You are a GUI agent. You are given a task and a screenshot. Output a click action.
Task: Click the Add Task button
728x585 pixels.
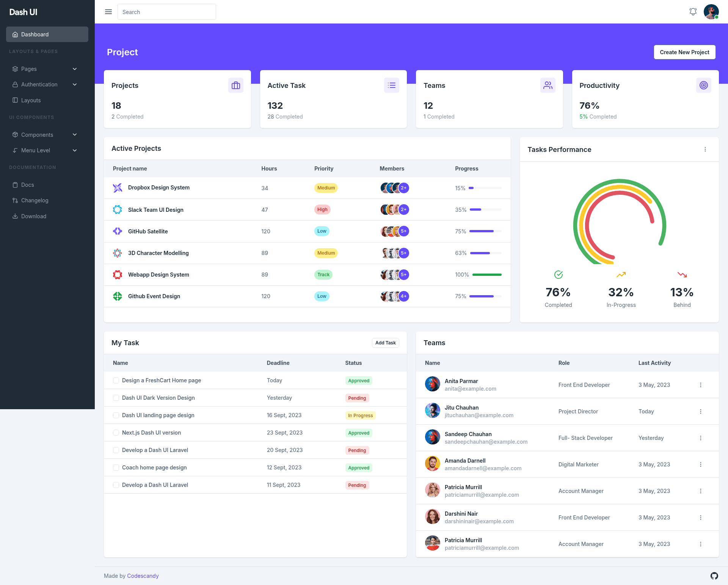[x=385, y=343]
